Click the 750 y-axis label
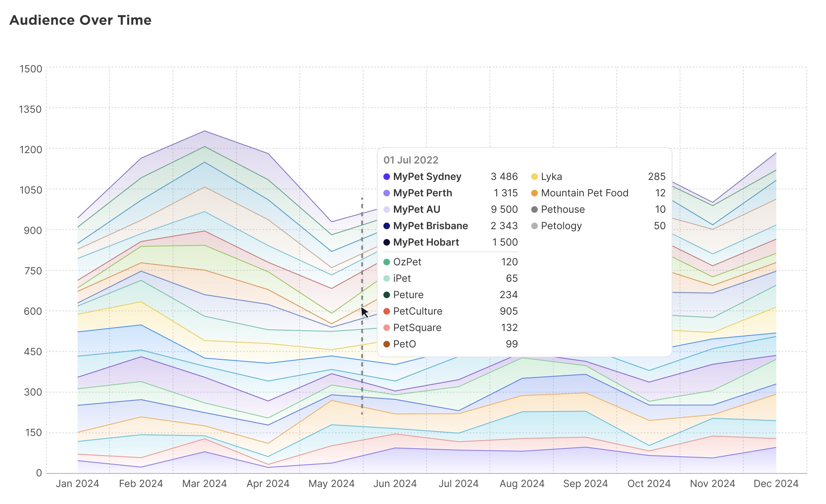This screenshot has width=826, height=504. pyautogui.click(x=33, y=271)
